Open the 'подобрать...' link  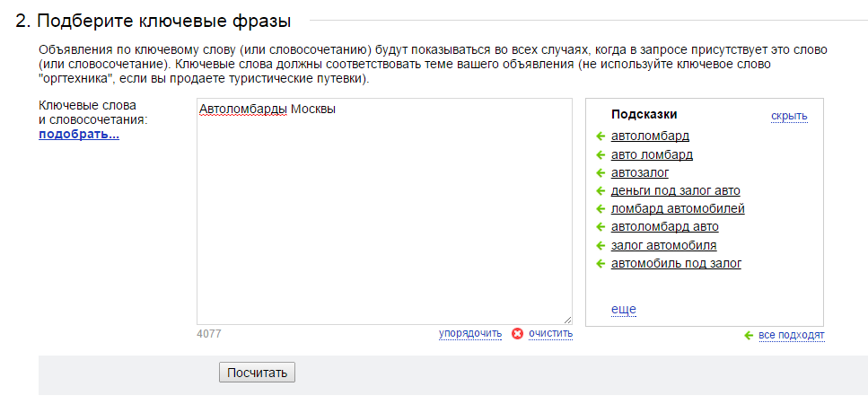click(78, 135)
